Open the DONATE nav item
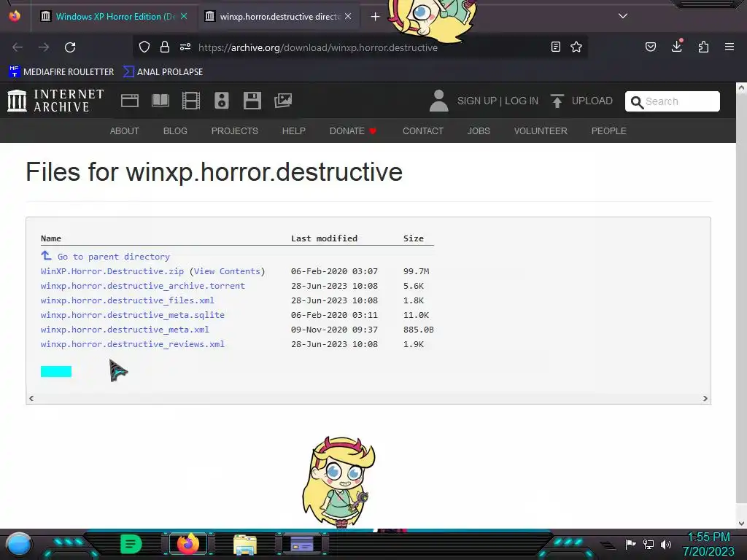The height and width of the screenshot is (560, 747). point(353,131)
